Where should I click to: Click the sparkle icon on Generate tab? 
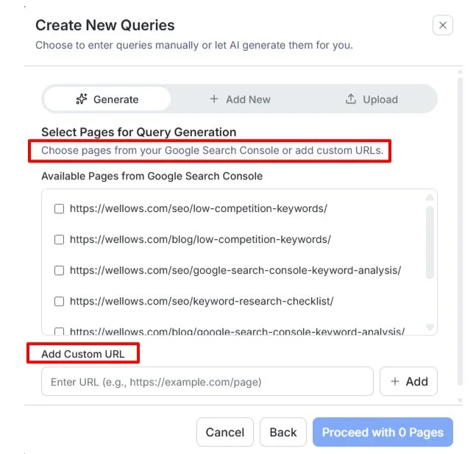(x=82, y=99)
